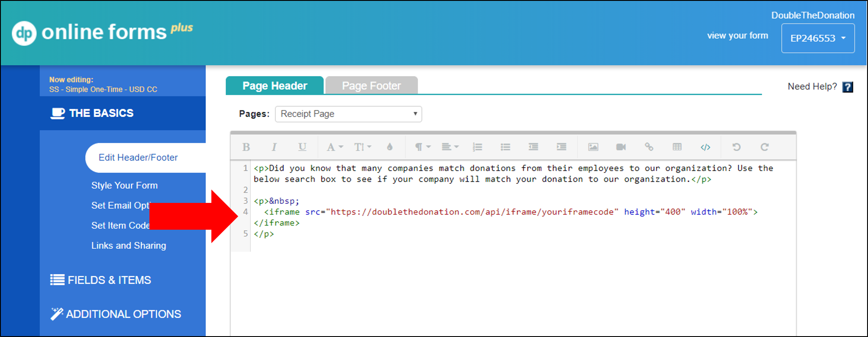Click the insert image icon
Image resolution: width=868 pixels, height=337 pixels.
[593, 147]
